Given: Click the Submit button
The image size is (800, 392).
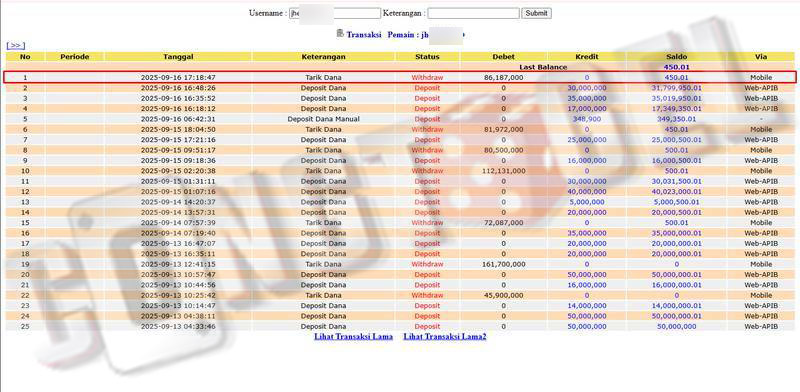Looking at the screenshot, I should [x=536, y=13].
